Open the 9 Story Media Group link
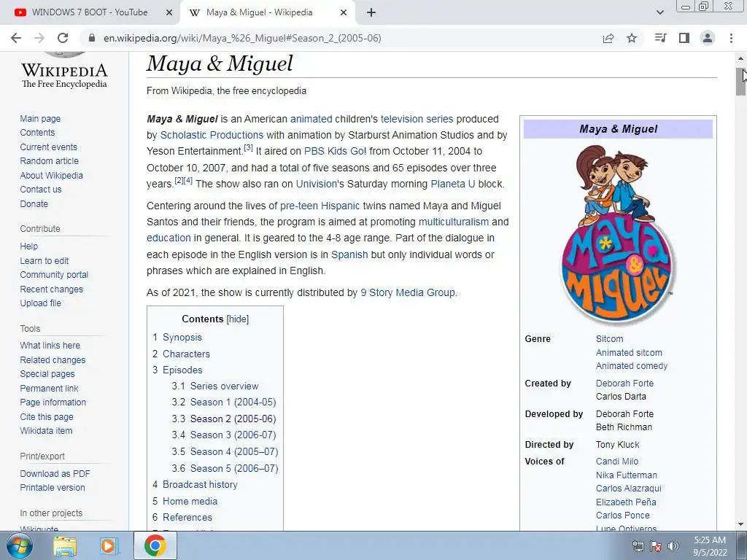Image resolution: width=747 pixels, height=560 pixels. pyautogui.click(x=408, y=292)
